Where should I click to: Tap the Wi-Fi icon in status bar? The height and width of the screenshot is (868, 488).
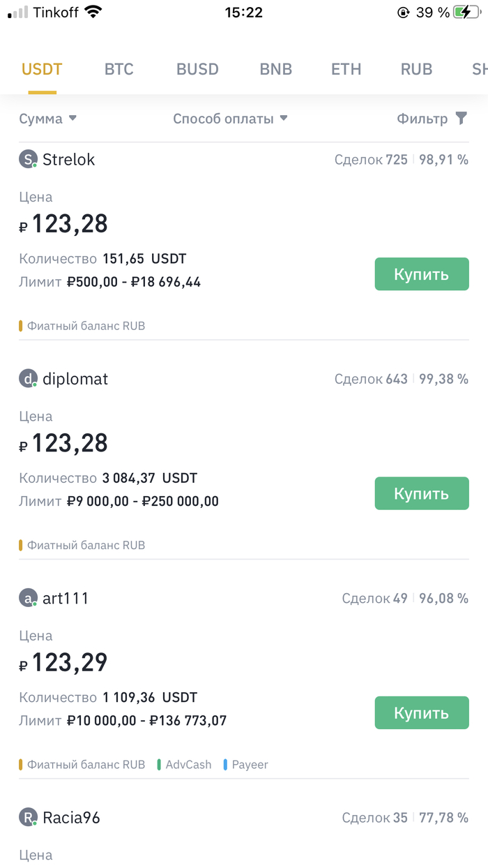click(93, 12)
